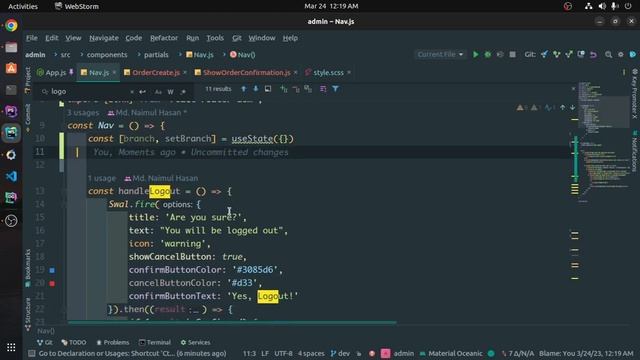Change 4 spaces indent setting
The width and height of the screenshot is (640, 360).
[x=311, y=353]
